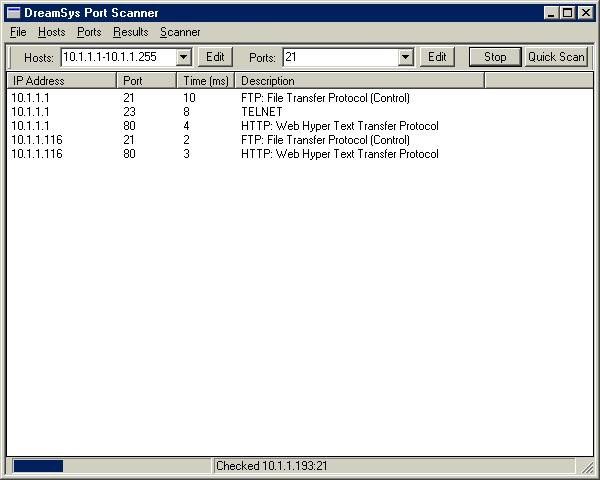Viewport: 600px width, 480px height.
Task: Open the File menu
Action: click(18, 32)
